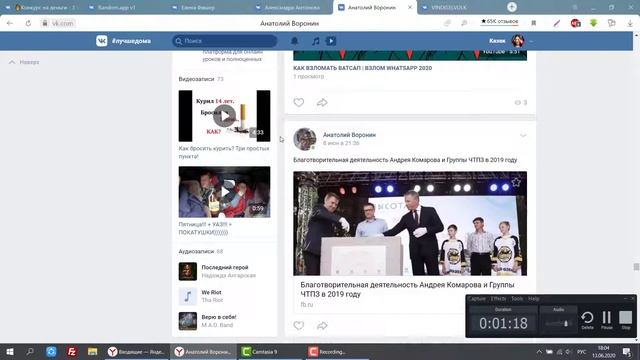
Task: Open the VK video player icon
Action: click(x=331, y=41)
